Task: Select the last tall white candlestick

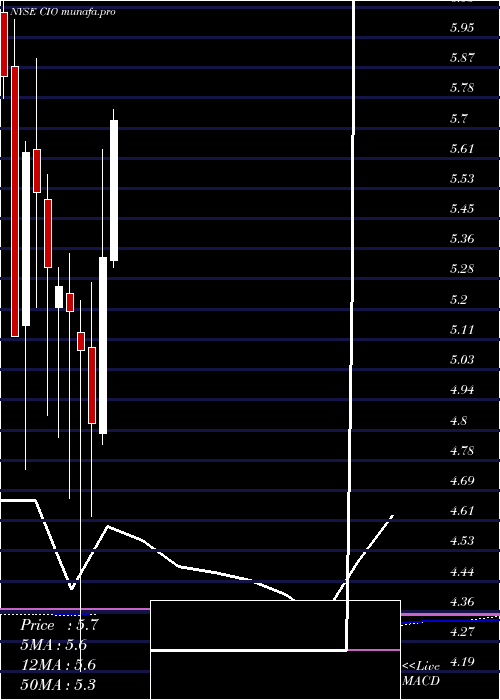Action: coord(114,190)
